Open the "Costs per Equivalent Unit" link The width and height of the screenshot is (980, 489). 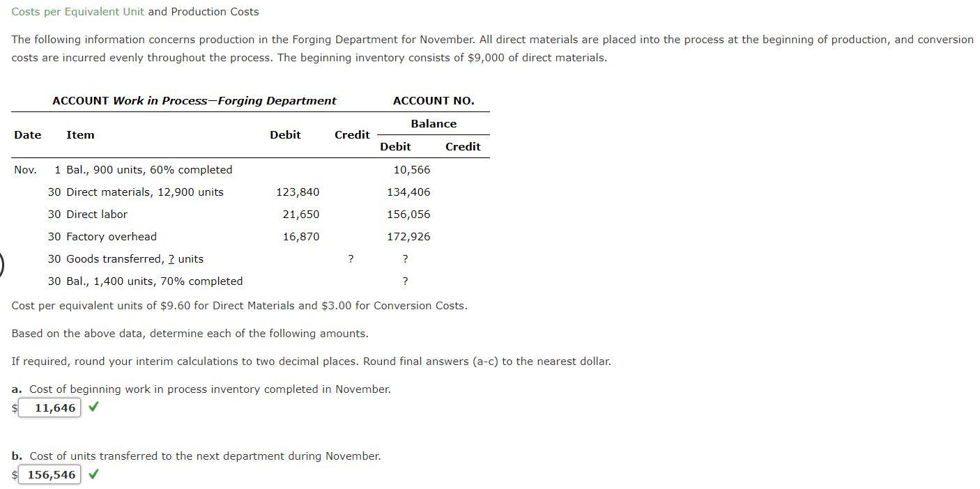pos(77,11)
